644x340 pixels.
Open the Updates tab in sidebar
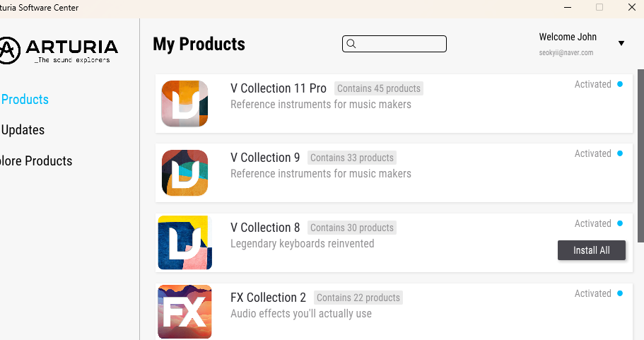point(23,130)
